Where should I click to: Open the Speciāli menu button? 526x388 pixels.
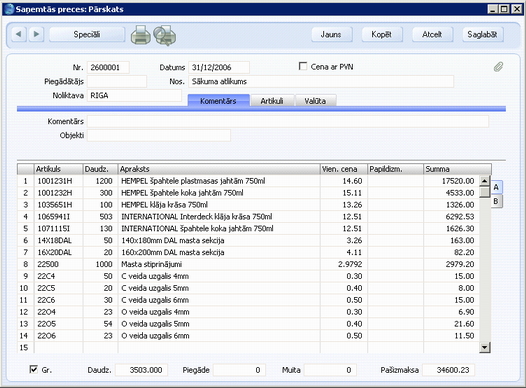point(87,34)
